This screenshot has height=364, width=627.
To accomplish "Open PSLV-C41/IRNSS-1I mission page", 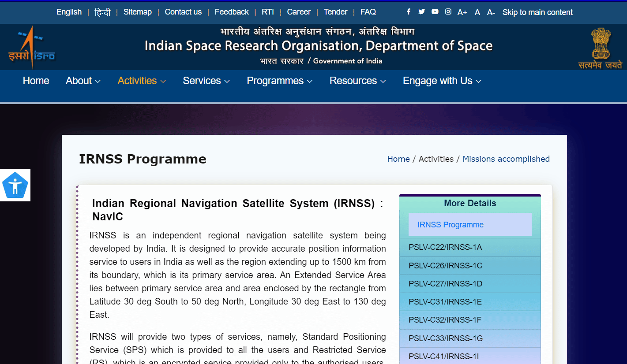I will [x=470, y=356].
